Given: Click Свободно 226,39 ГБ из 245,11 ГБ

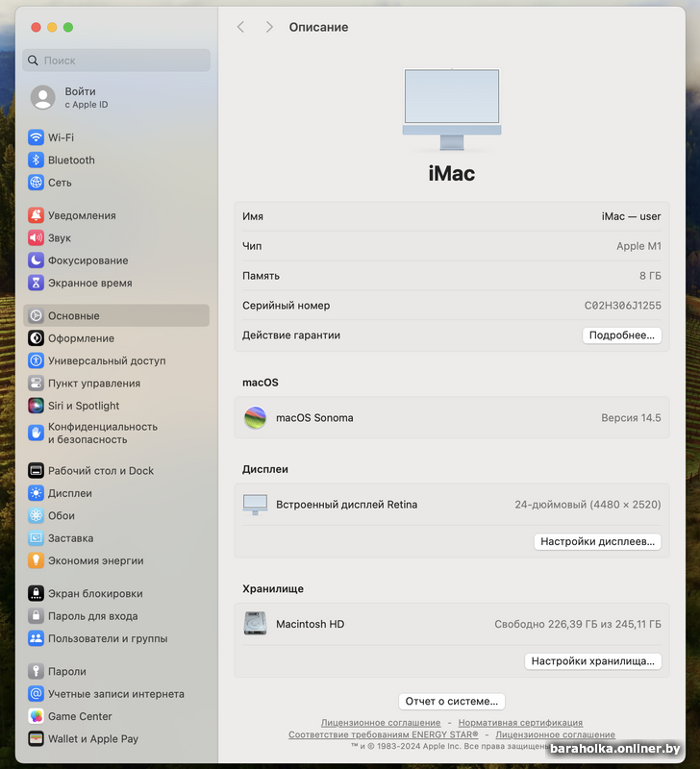Looking at the screenshot, I should 577,624.
